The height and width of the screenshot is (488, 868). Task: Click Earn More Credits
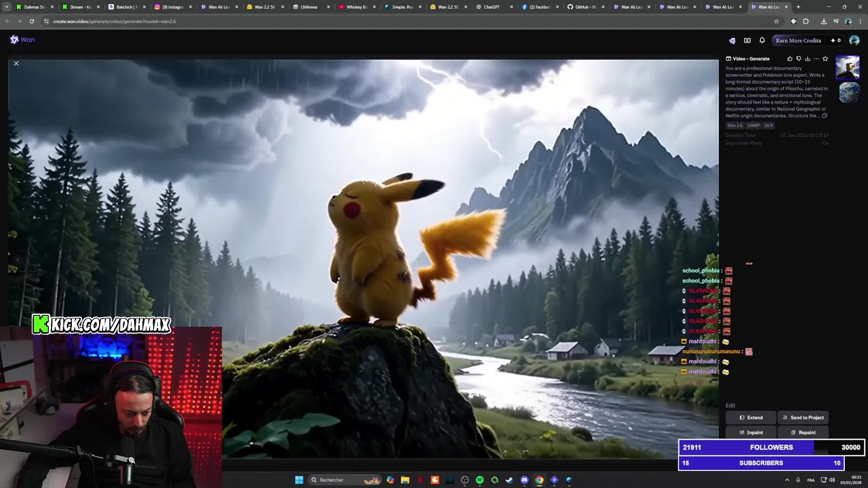(798, 41)
